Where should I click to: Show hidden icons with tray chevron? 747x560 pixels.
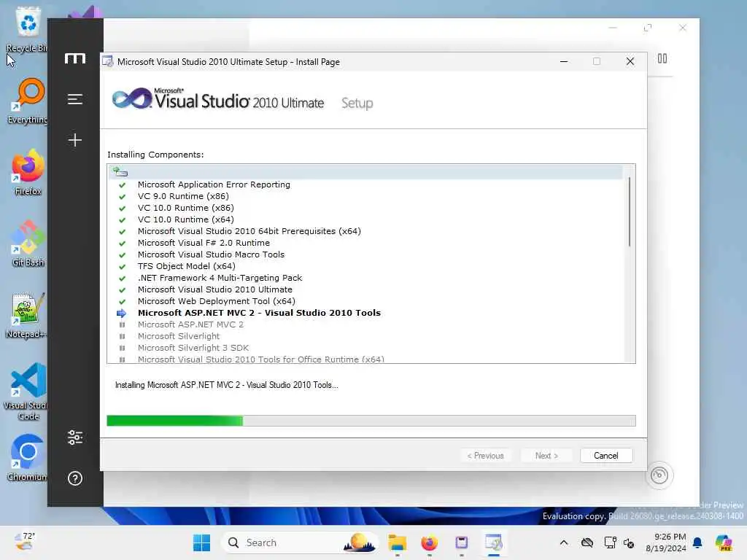tap(564, 542)
